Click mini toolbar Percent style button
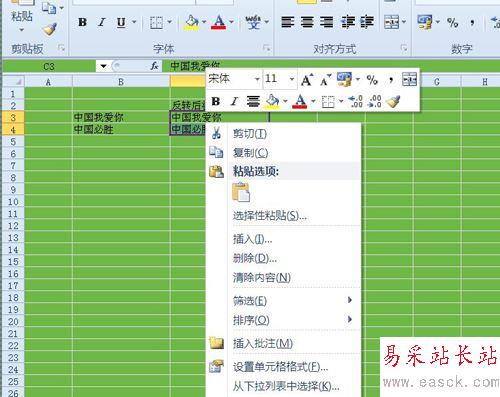This screenshot has width=500, height=397. (372, 80)
